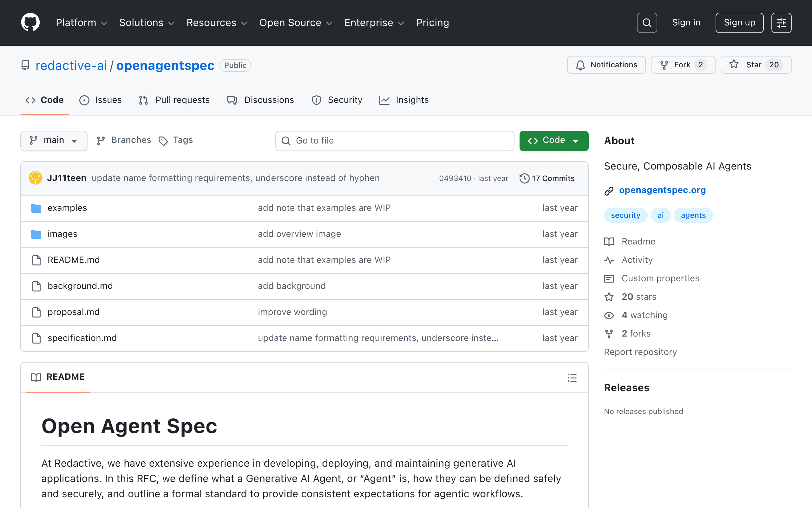The image size is (812, 508).
Task: Click the commit history clock icon
Action: click(524, 178)
